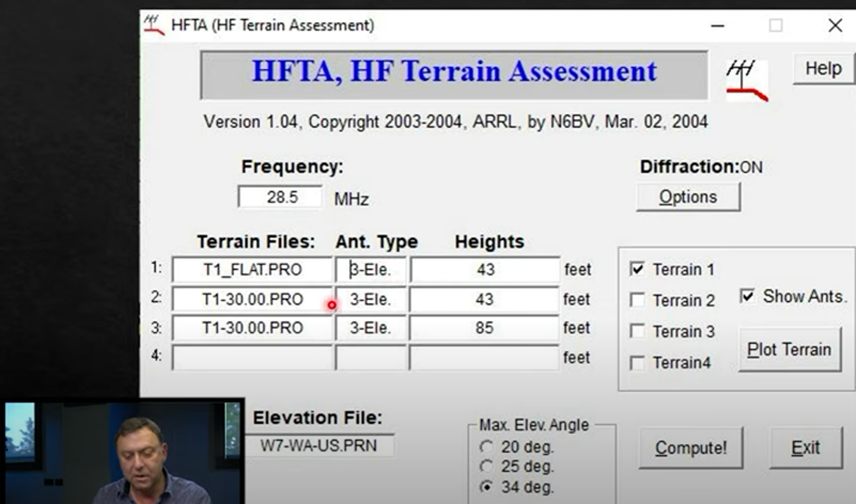Select 34 deg. max elevation angle
This screenshot has width=856, height=504.
coord(487,487)
